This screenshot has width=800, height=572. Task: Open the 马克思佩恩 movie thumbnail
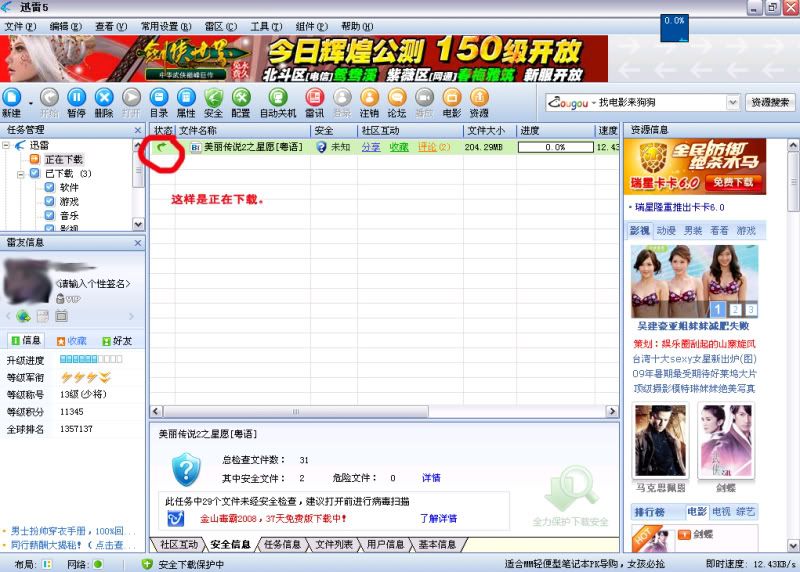[x=660, y=441]
